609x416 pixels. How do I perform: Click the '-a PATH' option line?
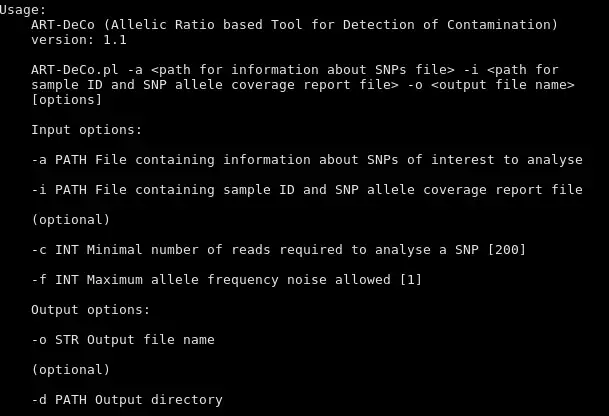[x=307, y=160]
